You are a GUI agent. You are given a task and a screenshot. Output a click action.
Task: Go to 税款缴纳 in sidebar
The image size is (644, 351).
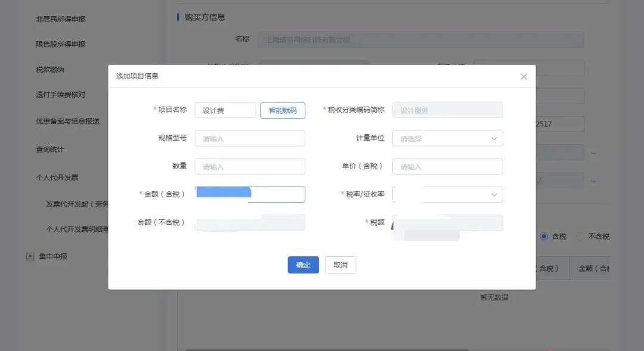tap(50, 70)
